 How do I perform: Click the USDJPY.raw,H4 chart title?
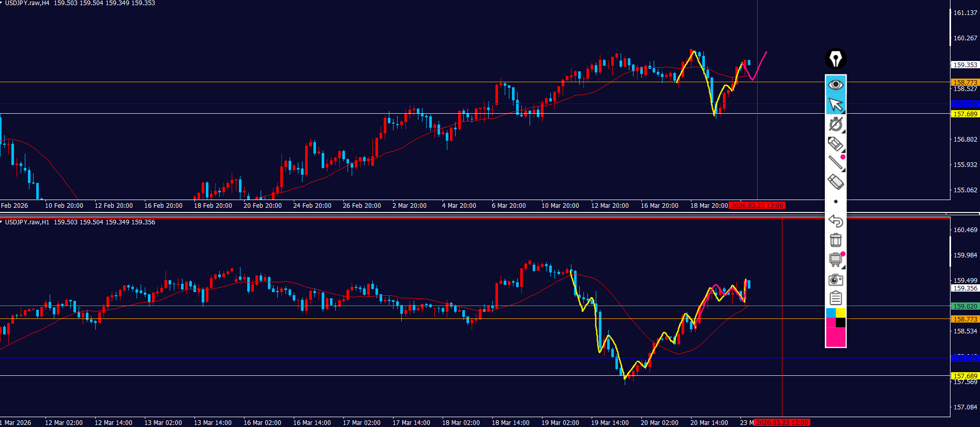(27, 3)
